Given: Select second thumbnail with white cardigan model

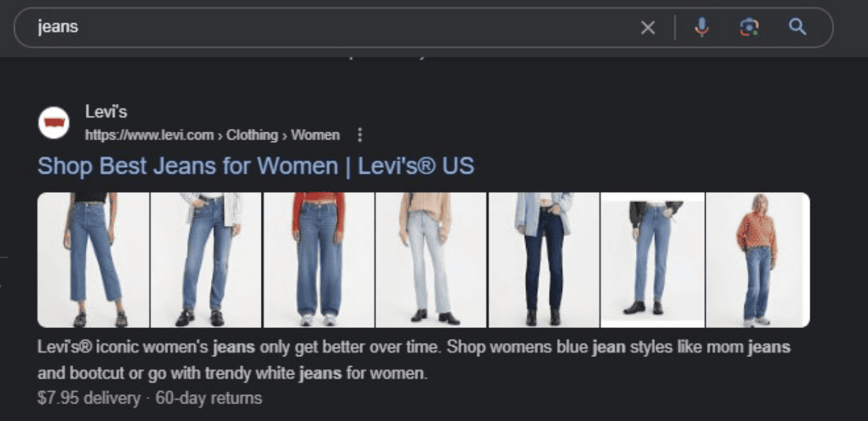Looking at the screenshot, I should (x=206, y=260).
